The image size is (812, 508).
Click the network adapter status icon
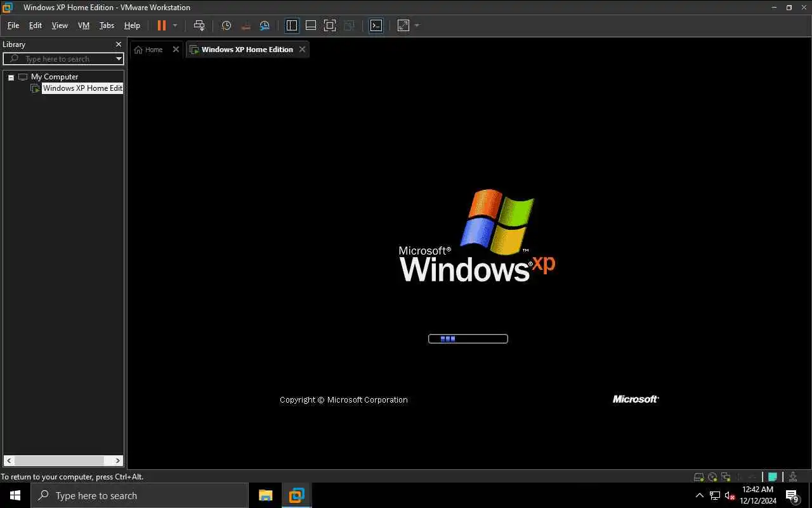726,477
